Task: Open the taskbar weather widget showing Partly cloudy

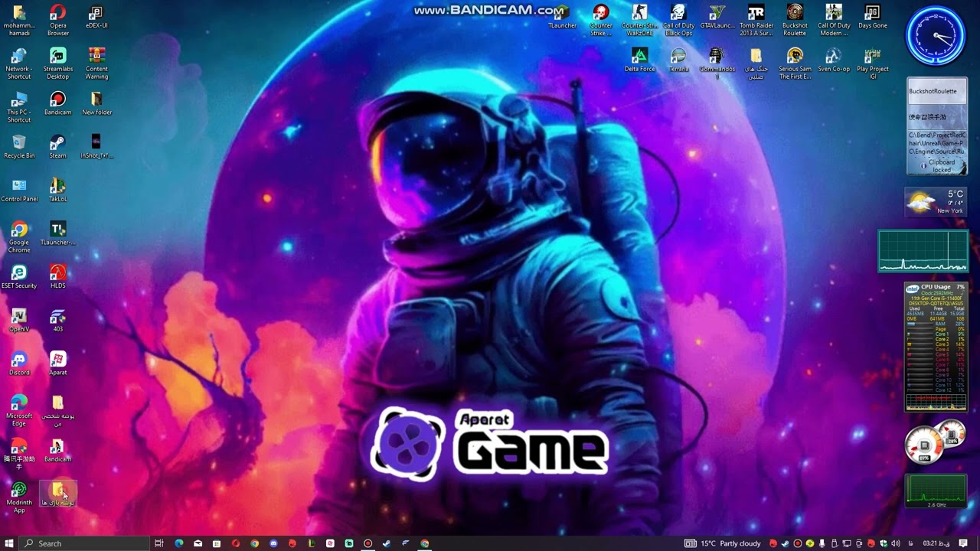Action: point(723,543)
